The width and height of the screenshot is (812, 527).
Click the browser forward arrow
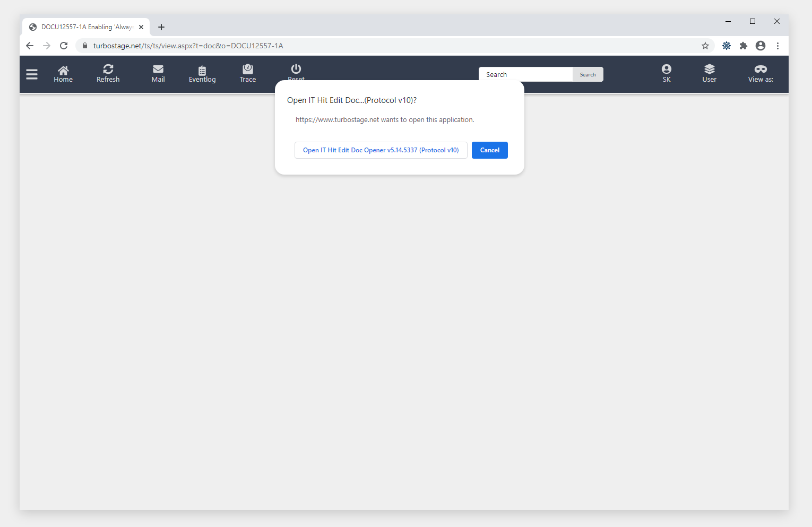[47, 46]
